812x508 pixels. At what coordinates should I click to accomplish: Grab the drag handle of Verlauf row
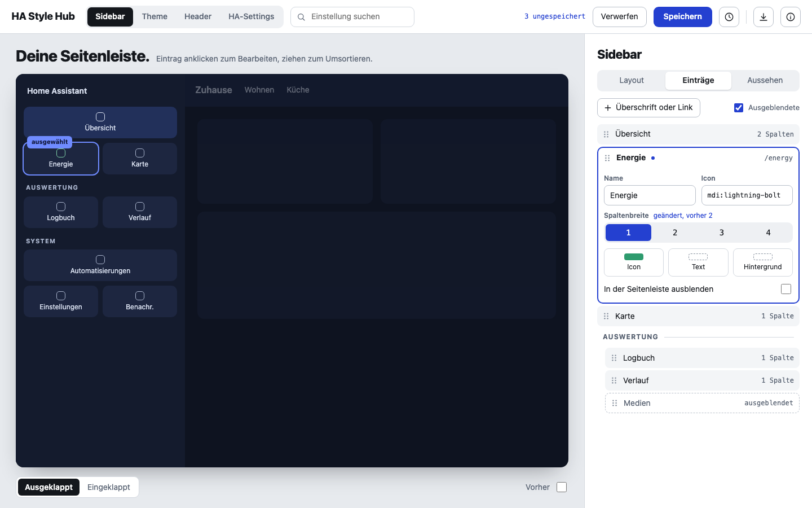tap(614, 380)
